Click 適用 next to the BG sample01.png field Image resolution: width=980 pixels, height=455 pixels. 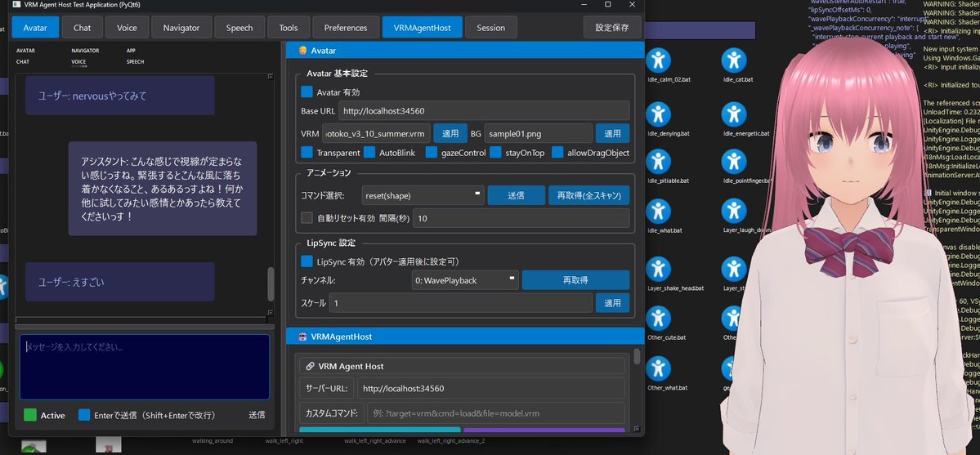click(612, 134)
